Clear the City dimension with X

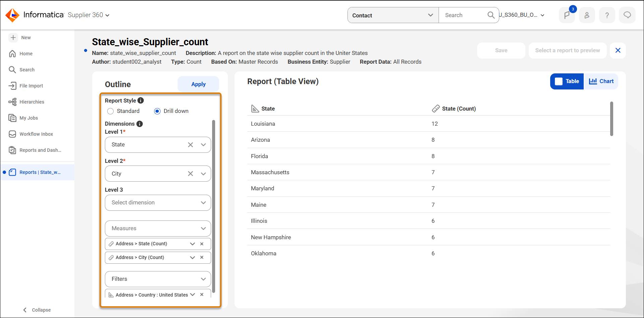click(190, 174)
